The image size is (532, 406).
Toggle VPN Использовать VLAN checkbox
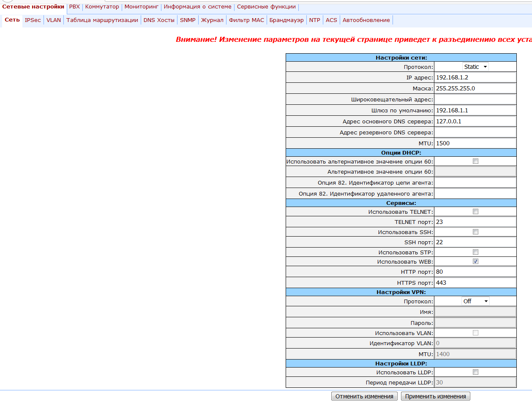point(475,333)
